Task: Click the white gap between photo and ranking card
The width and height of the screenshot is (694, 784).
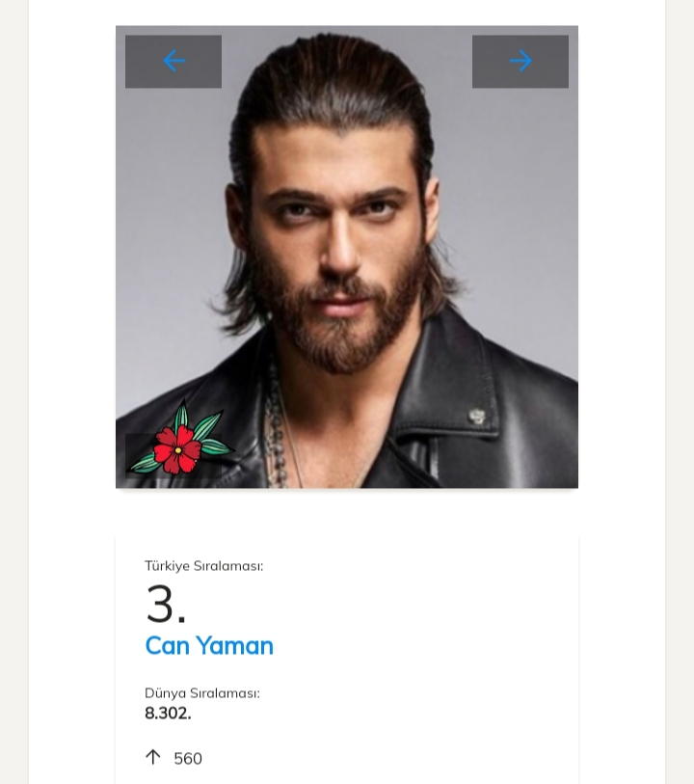Action: point(347,511)
